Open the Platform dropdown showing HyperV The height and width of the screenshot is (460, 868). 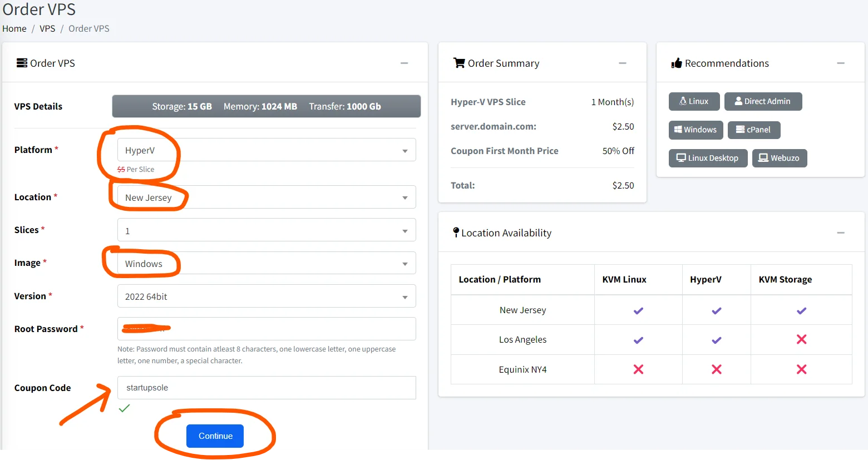pos(267,150)
